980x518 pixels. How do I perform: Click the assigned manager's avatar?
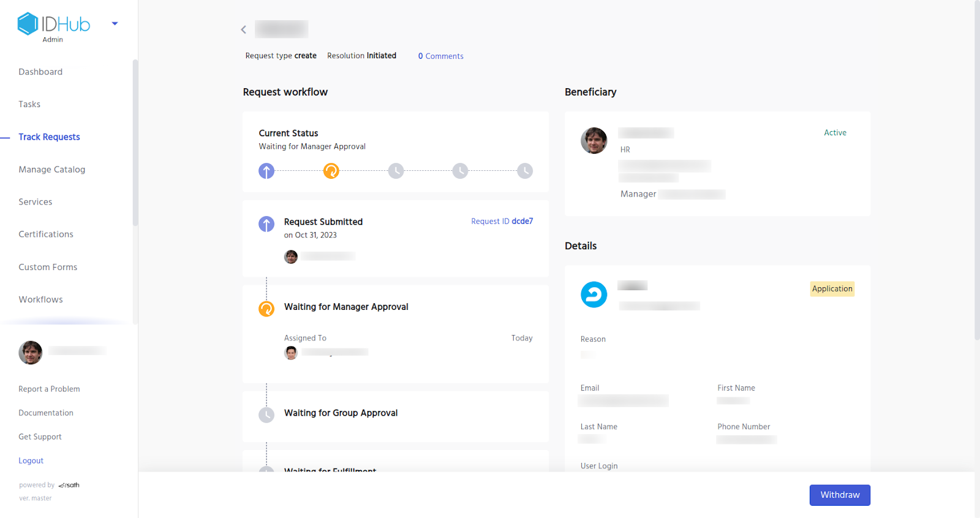click(x=291, y=353)
